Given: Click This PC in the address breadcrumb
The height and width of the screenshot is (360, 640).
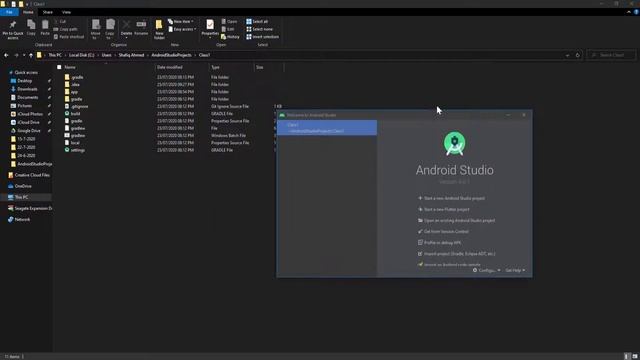Looking at the screenshot, I should [x=55, y=55].
